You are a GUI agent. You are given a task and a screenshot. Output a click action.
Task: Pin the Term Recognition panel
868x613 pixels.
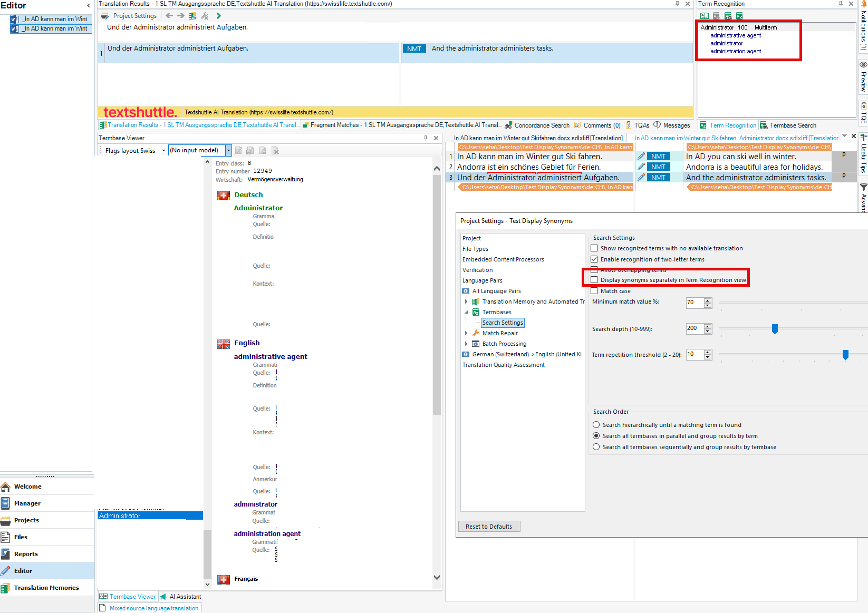click(841, 4)
